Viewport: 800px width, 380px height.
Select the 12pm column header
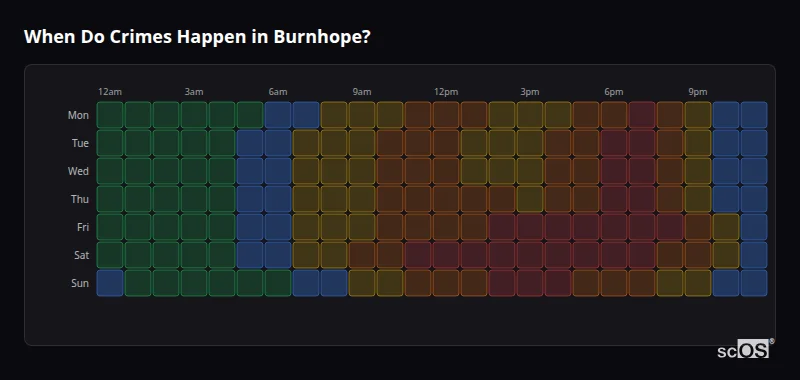(x=446, y=92)
